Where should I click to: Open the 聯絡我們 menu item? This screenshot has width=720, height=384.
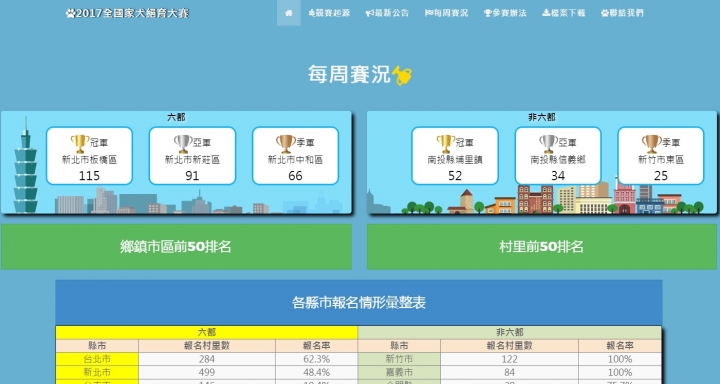pyautogui.click(x=622, y=13)
